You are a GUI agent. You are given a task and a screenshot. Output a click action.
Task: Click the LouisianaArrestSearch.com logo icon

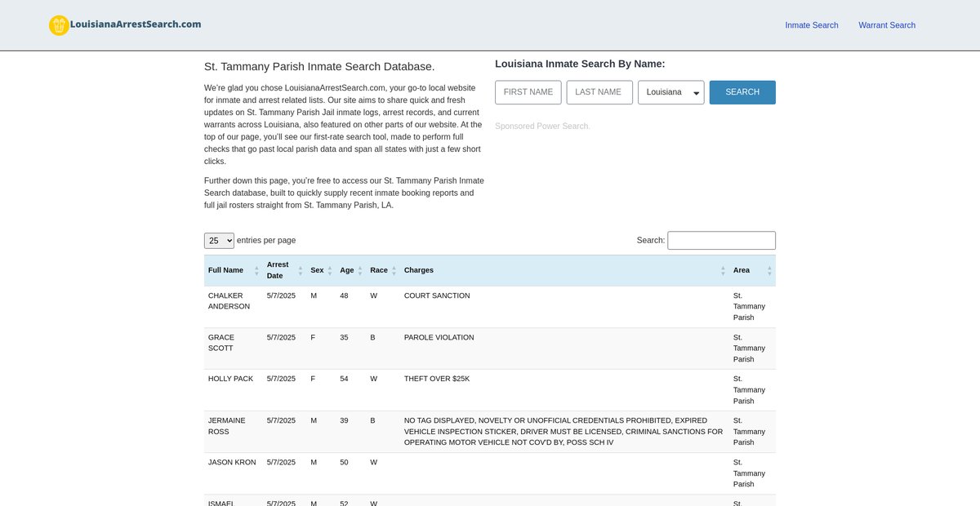tap(59, 25)
